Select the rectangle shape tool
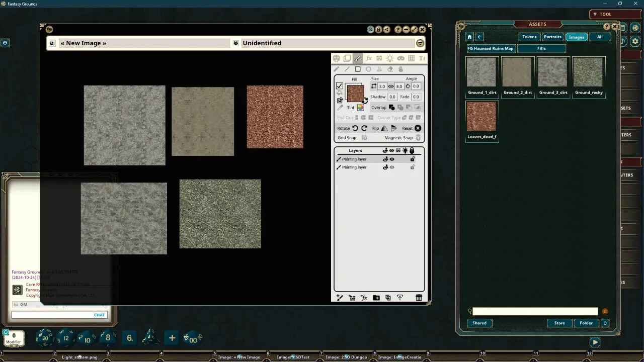 (358, 68)
